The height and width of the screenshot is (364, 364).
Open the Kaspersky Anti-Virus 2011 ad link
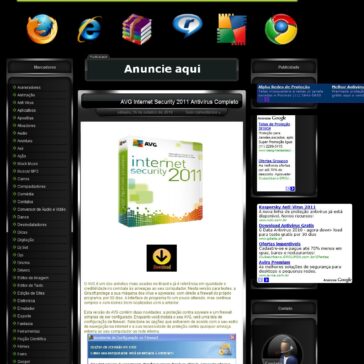(287, 207)
